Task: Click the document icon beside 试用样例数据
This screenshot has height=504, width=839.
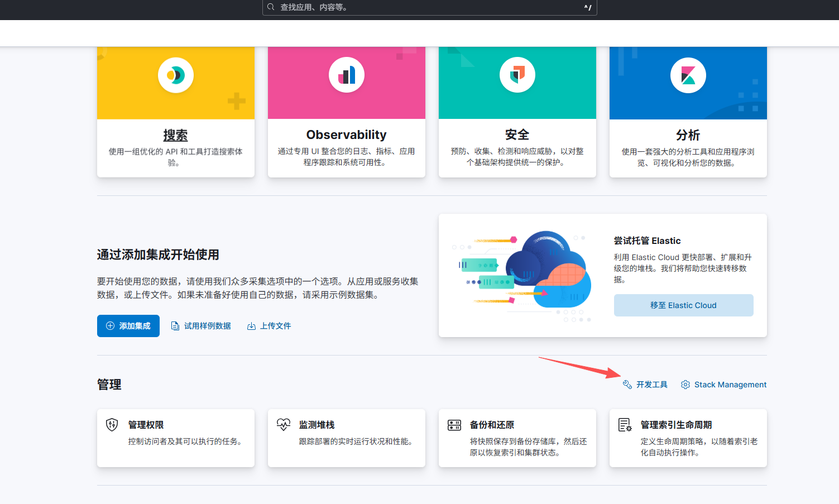Action: [175, 326]
